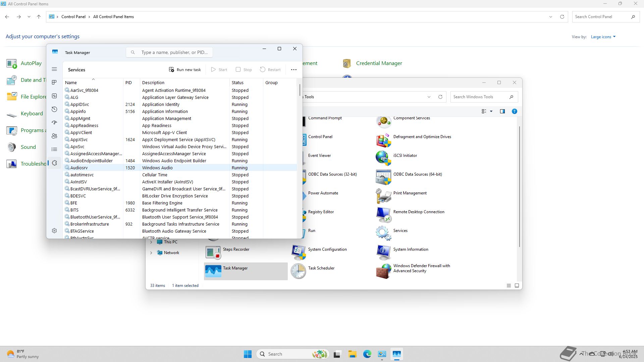Expand the This PC tree node
644x362 pixels.
click(x=151, y=242)
